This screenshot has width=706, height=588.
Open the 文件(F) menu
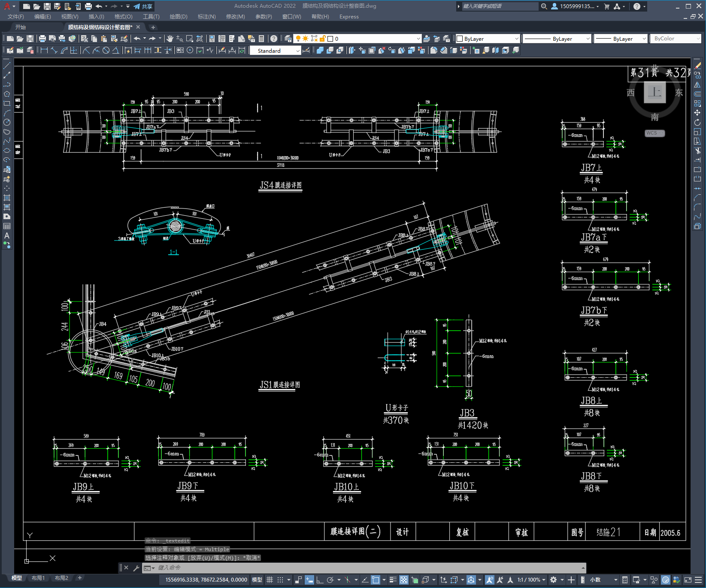pos(15,17)
